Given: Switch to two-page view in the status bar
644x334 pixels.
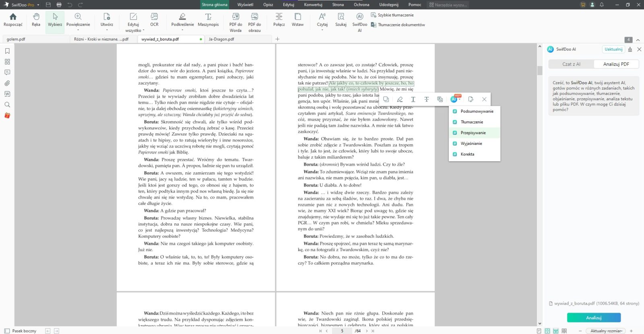Looking at the screenshot, I should click(x=547, y=331).
